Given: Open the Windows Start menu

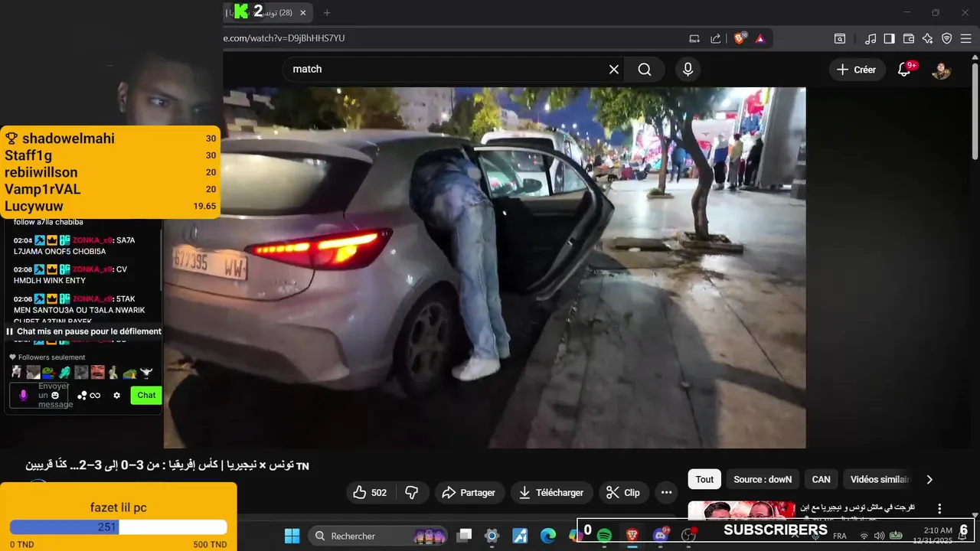Looking at the screenshot, I should point(292,536).
